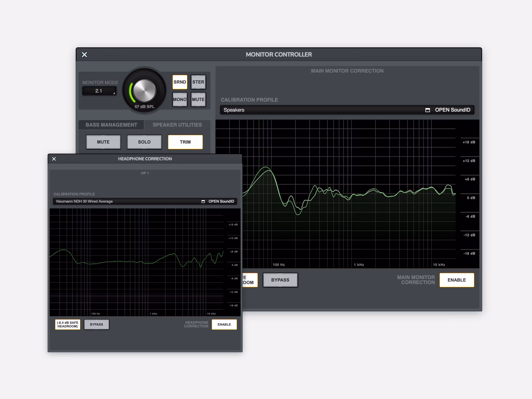Bypass the headphone correction
Screen dimensions: 532x399
pyautogui.click(x=97, y=324)
